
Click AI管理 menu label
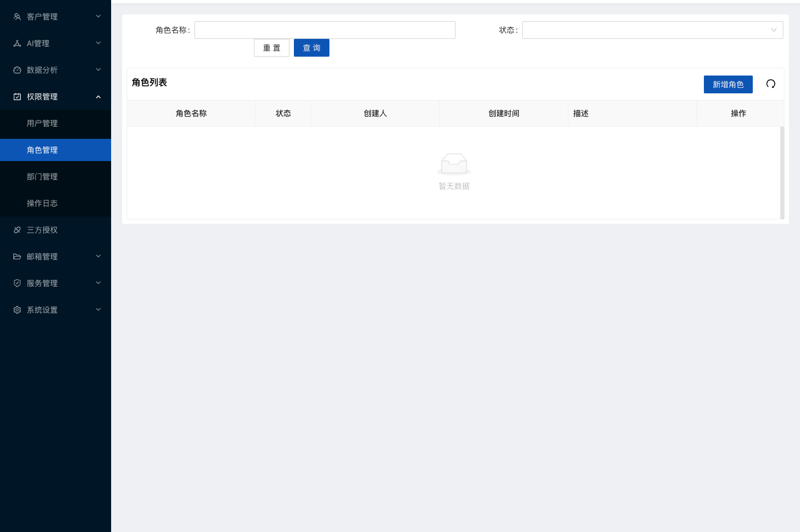(x=38, y=43)
